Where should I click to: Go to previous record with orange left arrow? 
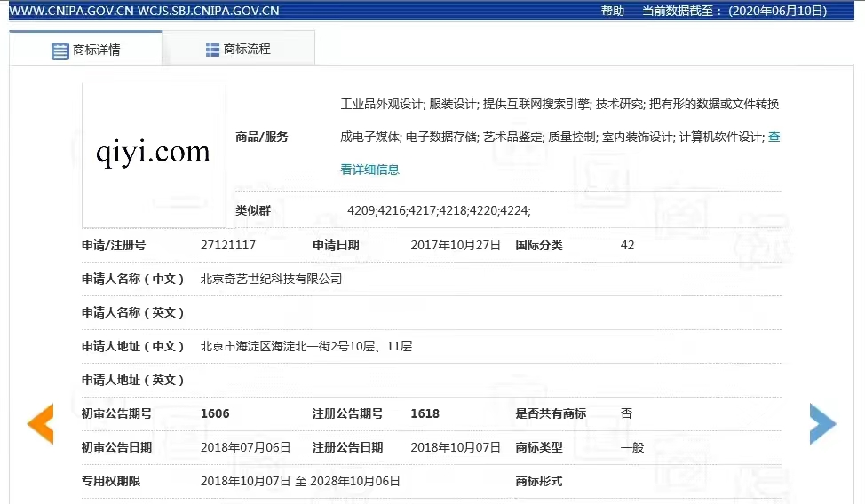[41, 424]
